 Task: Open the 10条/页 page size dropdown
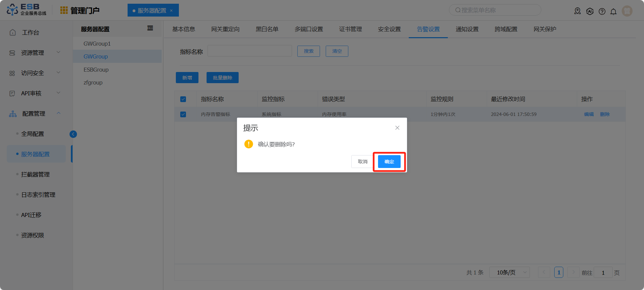click(x=509, y=272)
